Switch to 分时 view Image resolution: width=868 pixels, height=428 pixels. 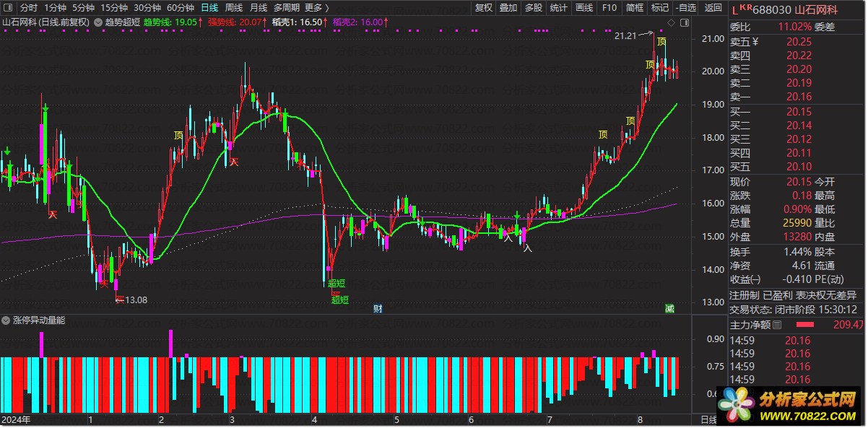(x=29, y=8)
